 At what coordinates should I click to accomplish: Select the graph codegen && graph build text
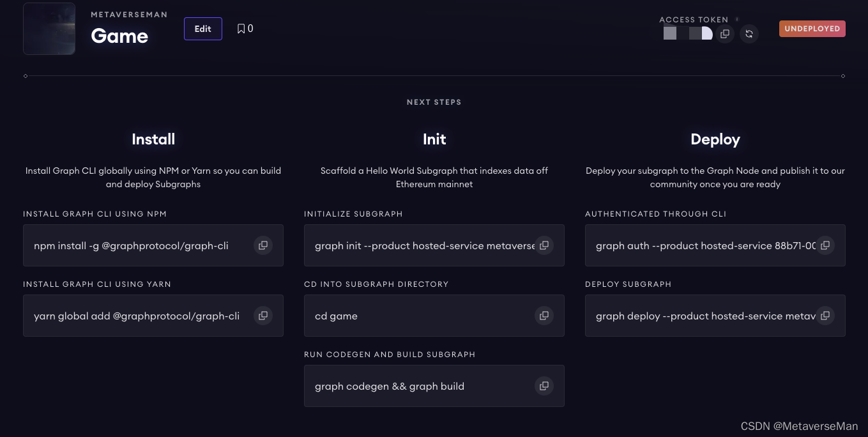pos(390,387)
